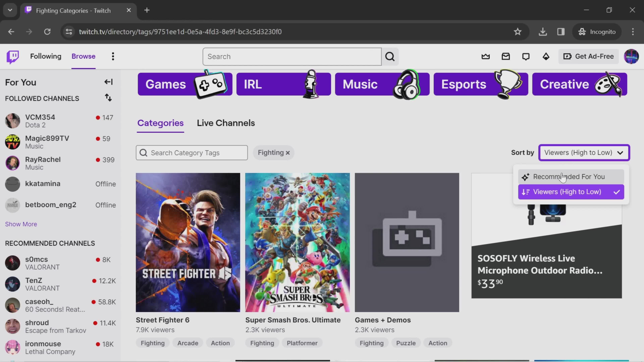Viewport: 644px width, 362px height.
Task: Open the Browse page
Action: (x=84, y=56)
